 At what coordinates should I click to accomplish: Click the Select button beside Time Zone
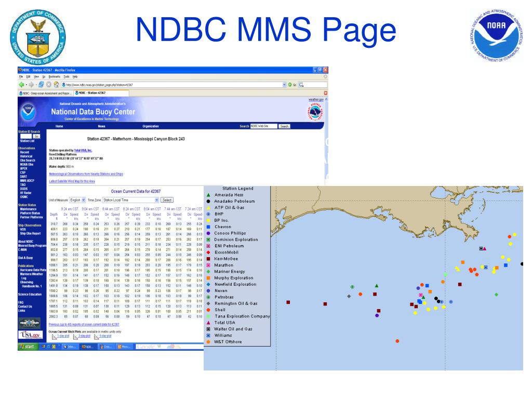167,200
